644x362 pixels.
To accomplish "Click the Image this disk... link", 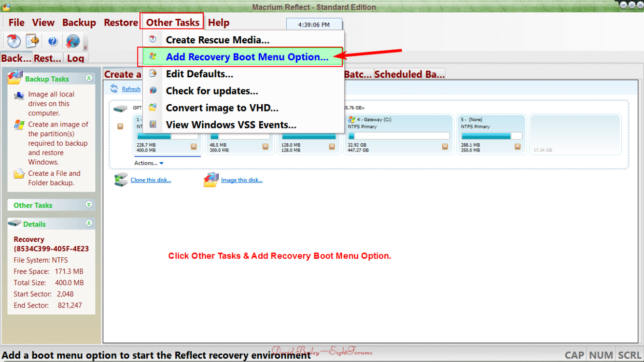I will [x=242, y=180].
